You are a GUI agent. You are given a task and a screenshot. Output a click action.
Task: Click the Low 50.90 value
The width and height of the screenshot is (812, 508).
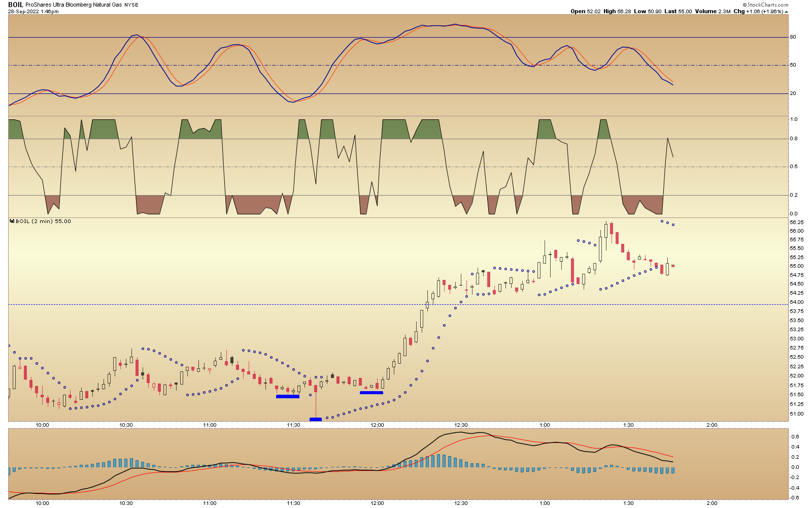[x=647, y=11]
